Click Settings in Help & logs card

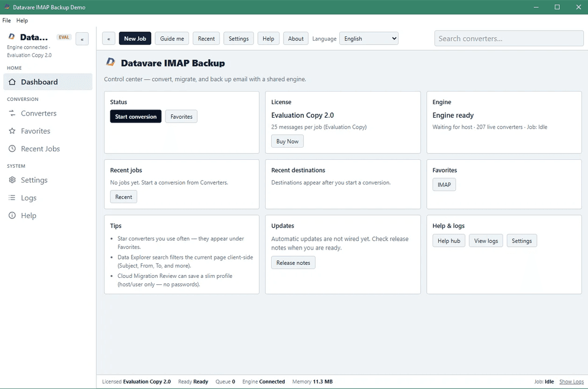tap(522, 240)
